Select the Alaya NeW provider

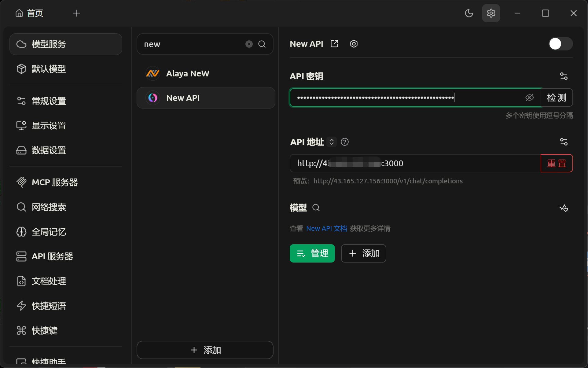pyautogui.click(x=187, y=73)
